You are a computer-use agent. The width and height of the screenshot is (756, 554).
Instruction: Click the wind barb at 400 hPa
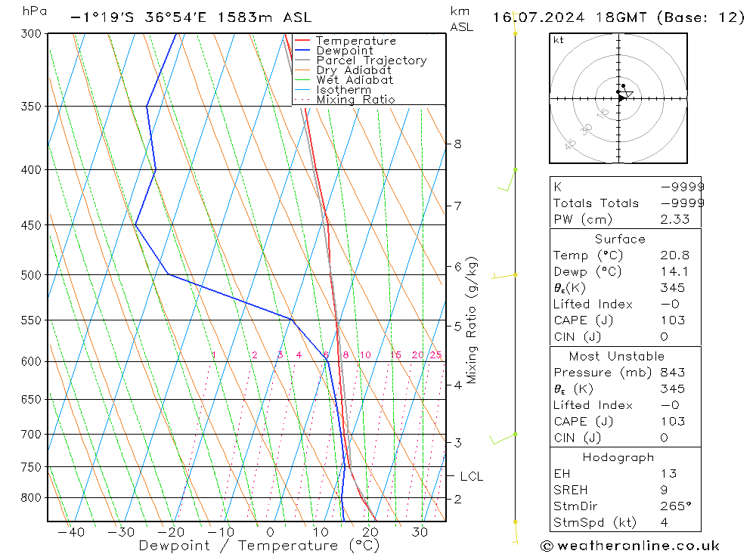[507, 179]
